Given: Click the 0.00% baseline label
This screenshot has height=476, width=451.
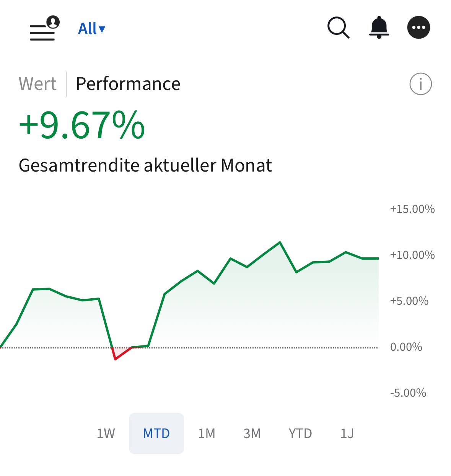Looking at the screenshot, I should pos(406,347).
